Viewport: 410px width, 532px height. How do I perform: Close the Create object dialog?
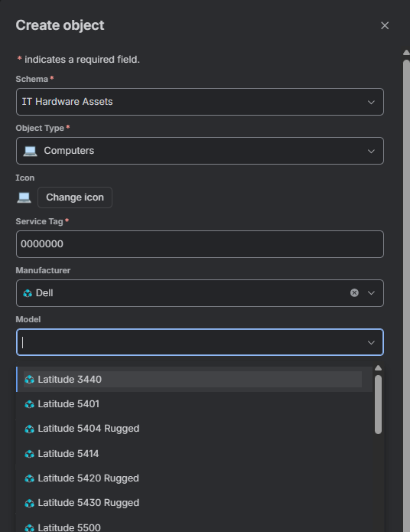tap(385, 25)
